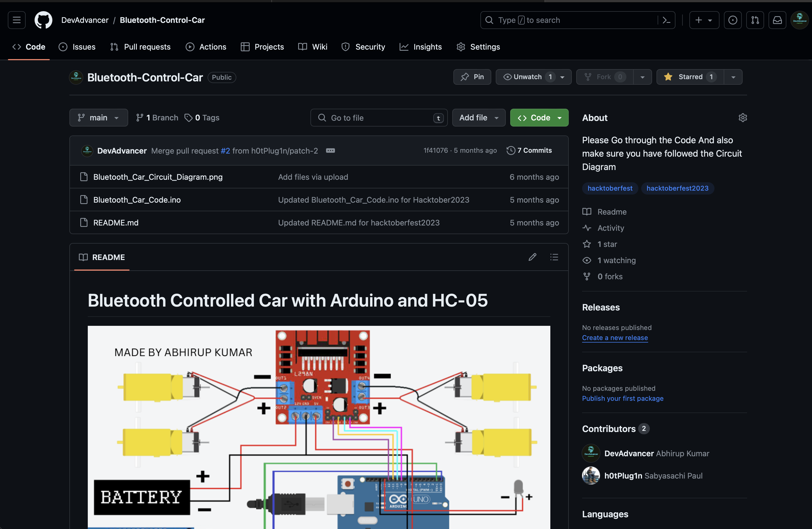Viewport: 812px width, 529px height.
Task: Open the Insights tab
Action: pos(420,47)
